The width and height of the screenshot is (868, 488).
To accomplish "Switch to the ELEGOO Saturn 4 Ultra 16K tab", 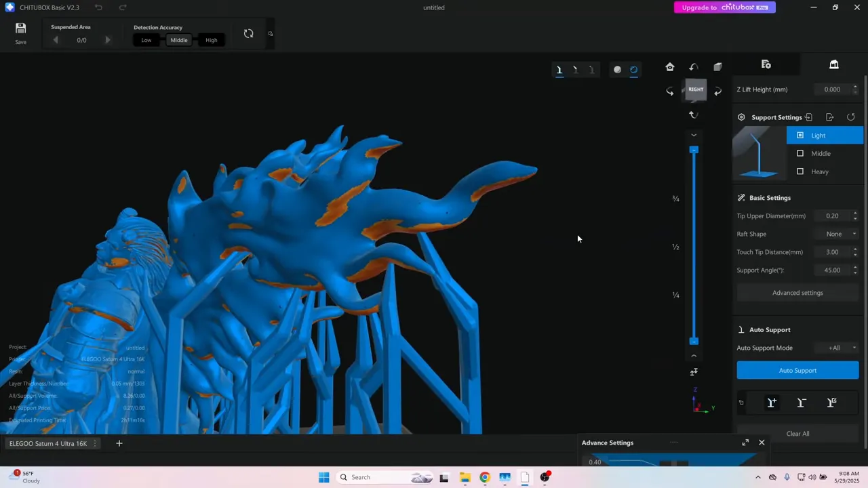I will 48,443.
